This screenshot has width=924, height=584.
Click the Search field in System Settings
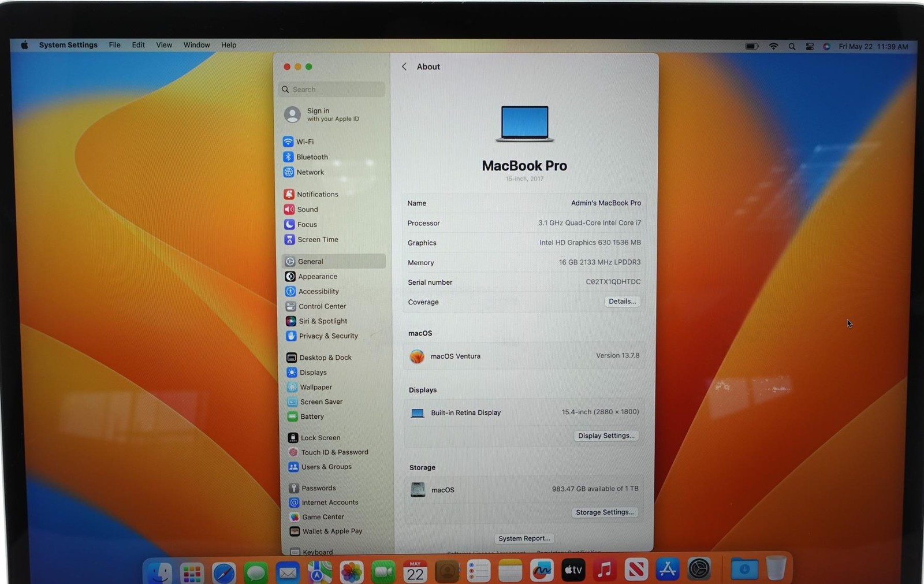(x=331, y=89)
